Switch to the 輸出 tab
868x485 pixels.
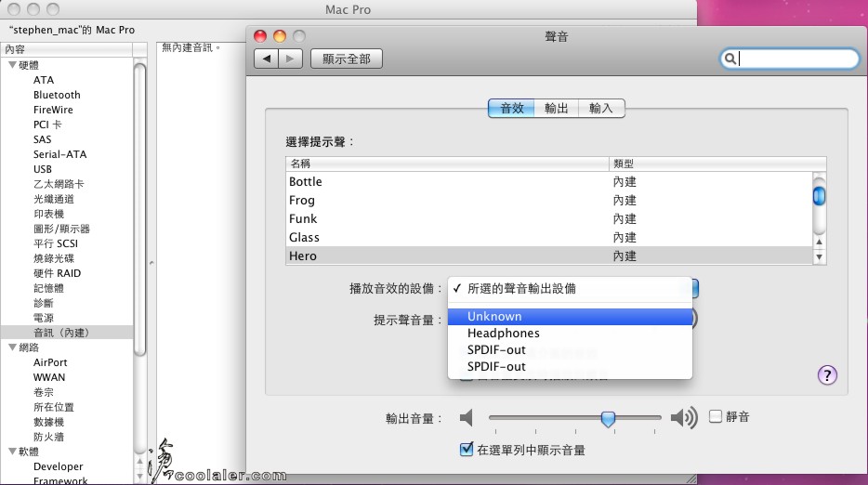[x=557, y=109]
